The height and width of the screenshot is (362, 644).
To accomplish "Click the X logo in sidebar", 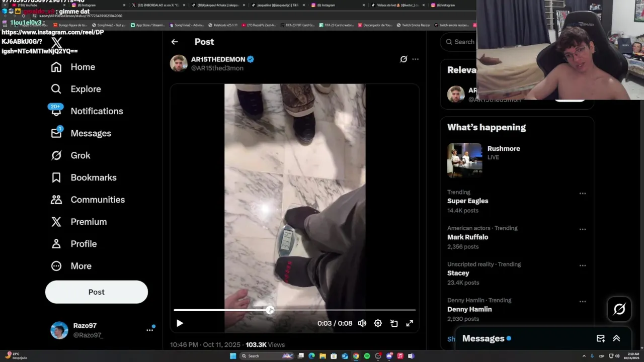I will [57, 44].
